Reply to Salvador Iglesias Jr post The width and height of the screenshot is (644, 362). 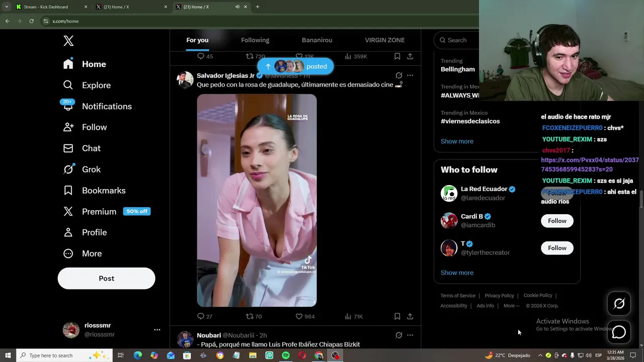click(205, 316)
